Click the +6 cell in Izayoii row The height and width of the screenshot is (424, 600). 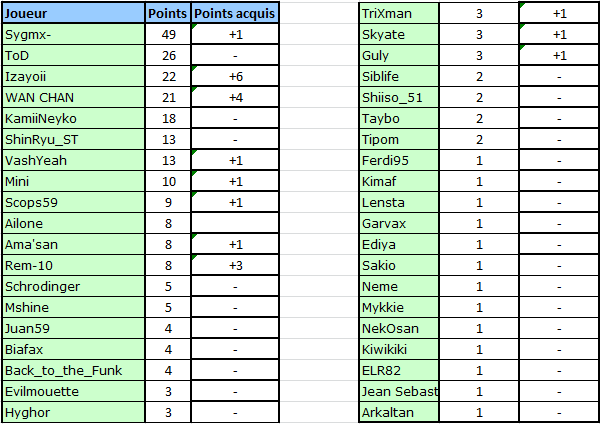coord(235,77)
